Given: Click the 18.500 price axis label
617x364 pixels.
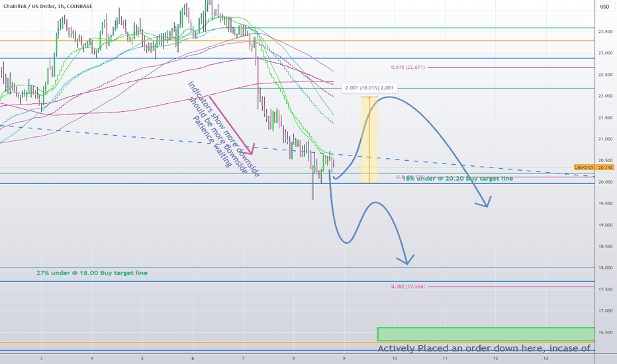Looking at the screenshot, I should (x=605, y=246).
